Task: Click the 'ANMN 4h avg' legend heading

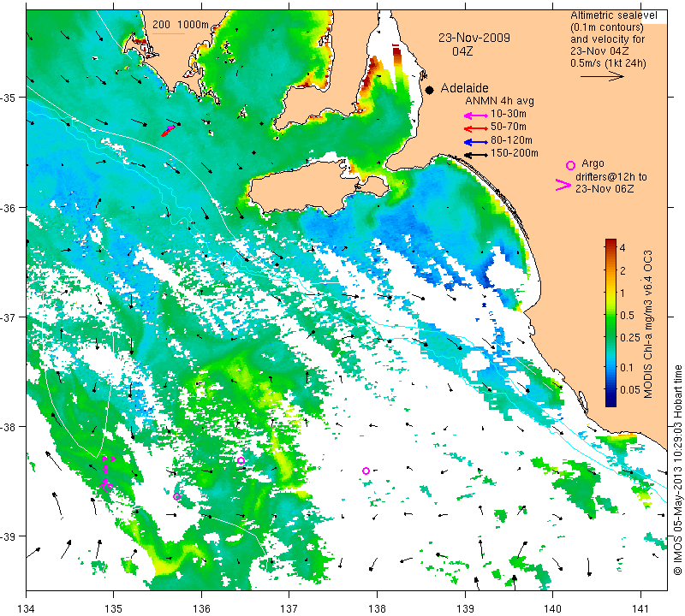Action: 499,101
